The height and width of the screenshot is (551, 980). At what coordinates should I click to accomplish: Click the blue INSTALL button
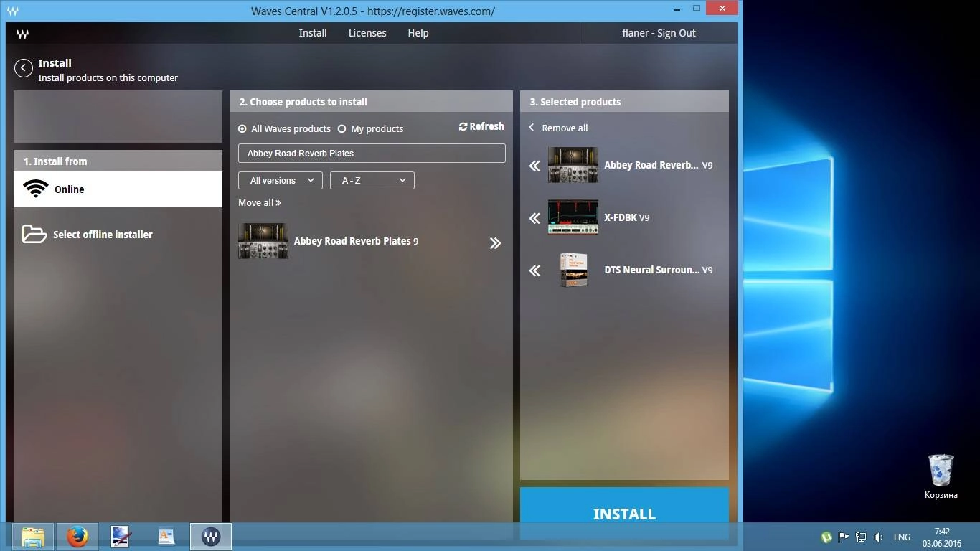(x=624, y=513)
